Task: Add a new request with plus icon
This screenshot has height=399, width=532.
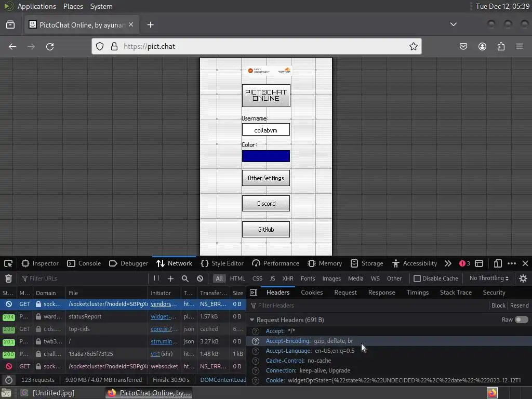Action: point(170,278)
